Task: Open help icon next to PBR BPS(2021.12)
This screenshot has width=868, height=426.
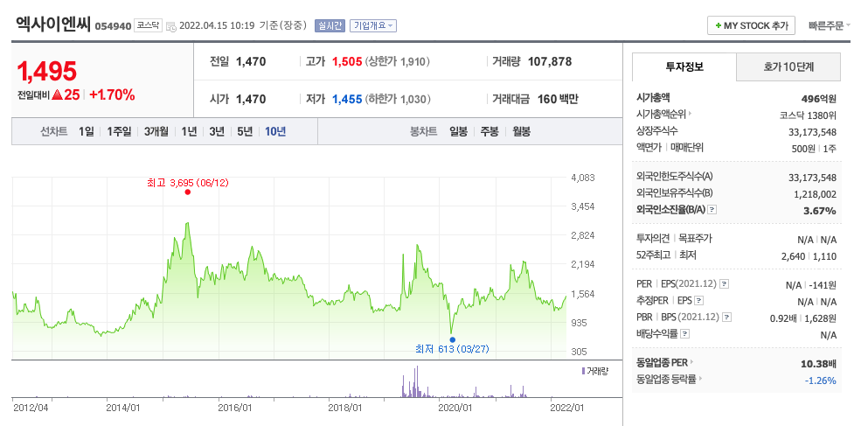Action: [727, 318]
